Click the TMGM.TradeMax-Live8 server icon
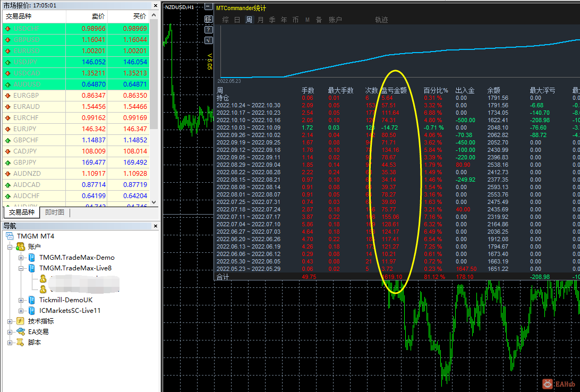Viewport: 580px width, 392px height. [x=32, y=268]
